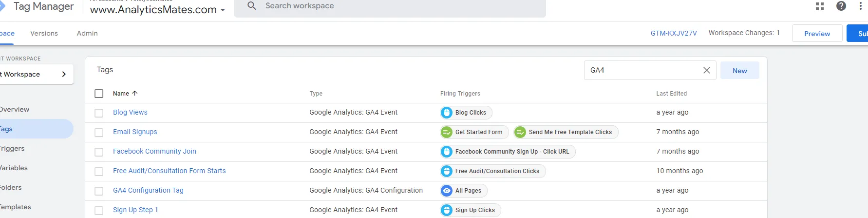Image resolution: width=868 pixels, height=218 pixels.
Task: Click the Preview button
Action: 817,33
